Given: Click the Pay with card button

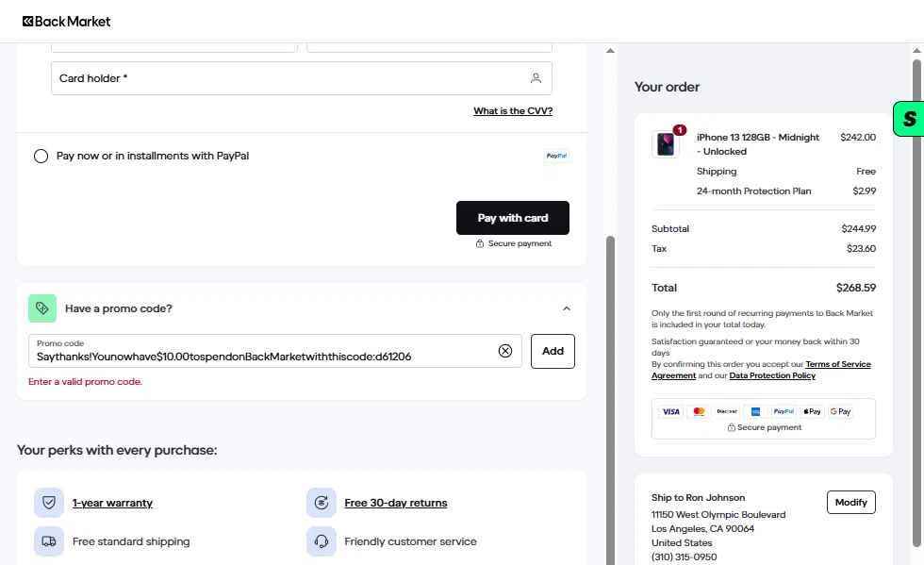Looking at the screenshot, I should (x=513, y=218).
